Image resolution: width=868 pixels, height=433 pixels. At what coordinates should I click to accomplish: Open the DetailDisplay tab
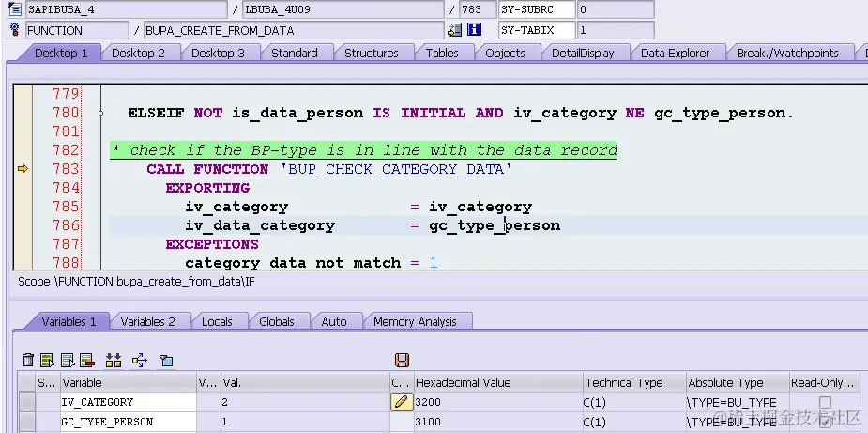pos(583,54)
